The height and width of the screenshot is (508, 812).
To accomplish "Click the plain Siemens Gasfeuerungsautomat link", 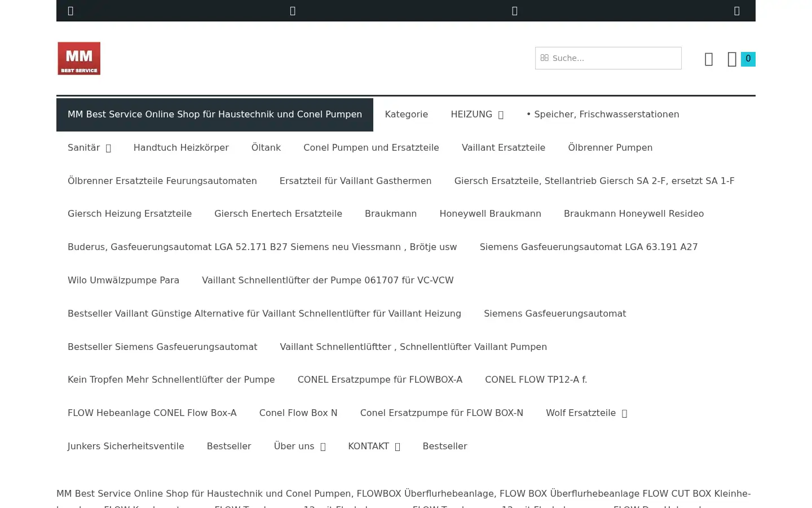I will point(555,314).
